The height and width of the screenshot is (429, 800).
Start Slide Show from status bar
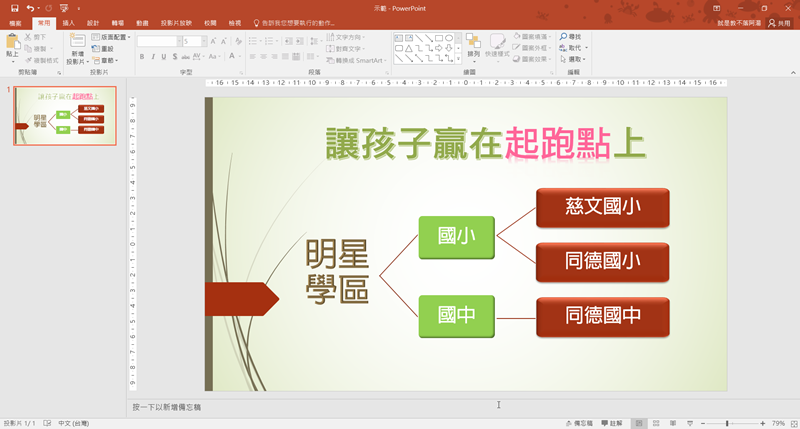[690, 423]
